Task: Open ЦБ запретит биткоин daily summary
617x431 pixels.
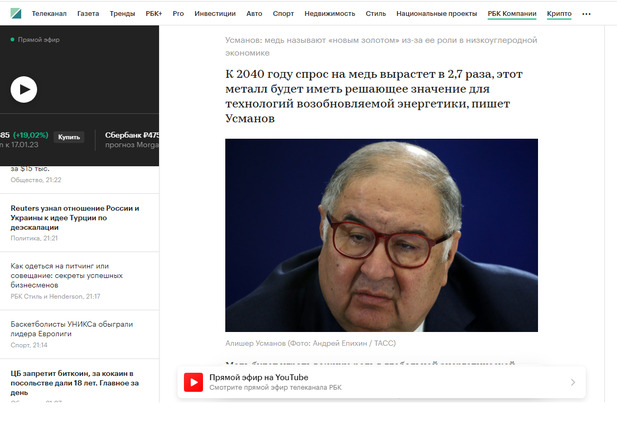Action: tap(75, 383)
